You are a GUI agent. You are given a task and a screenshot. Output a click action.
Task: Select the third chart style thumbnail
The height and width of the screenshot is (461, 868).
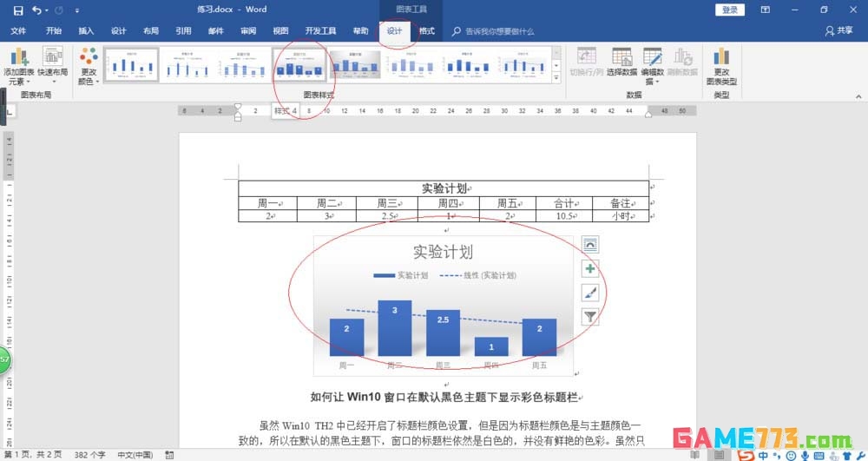[243, 65]
